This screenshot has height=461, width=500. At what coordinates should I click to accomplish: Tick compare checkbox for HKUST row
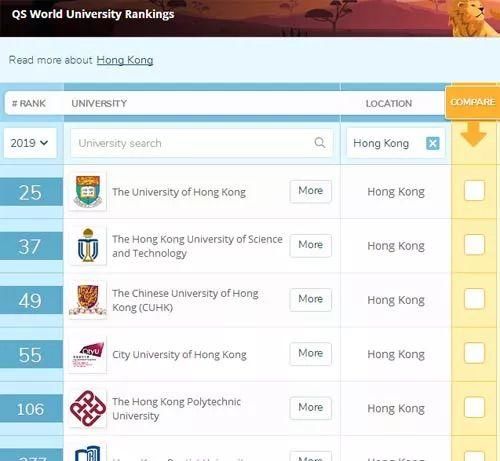474,245
